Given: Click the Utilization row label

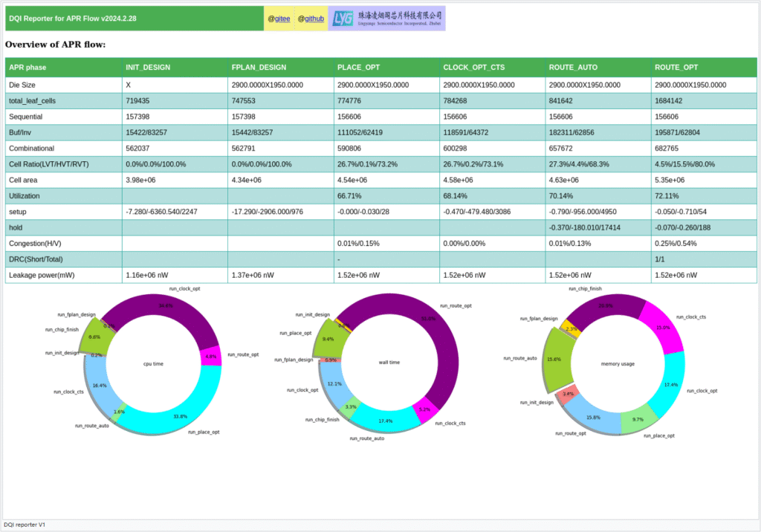Looking at the screenshot, I should tap(27, 195).
